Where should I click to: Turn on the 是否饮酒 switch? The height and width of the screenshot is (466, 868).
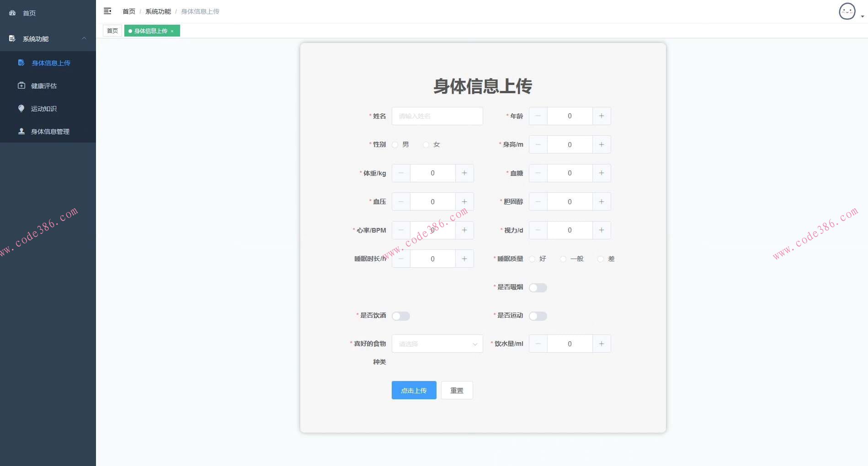(401, 316)
